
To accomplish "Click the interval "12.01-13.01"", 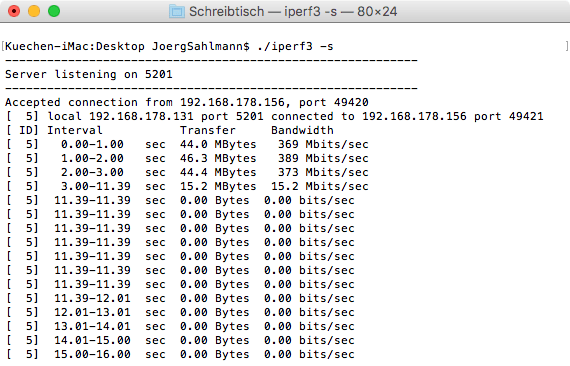I will tap(92, 312).
